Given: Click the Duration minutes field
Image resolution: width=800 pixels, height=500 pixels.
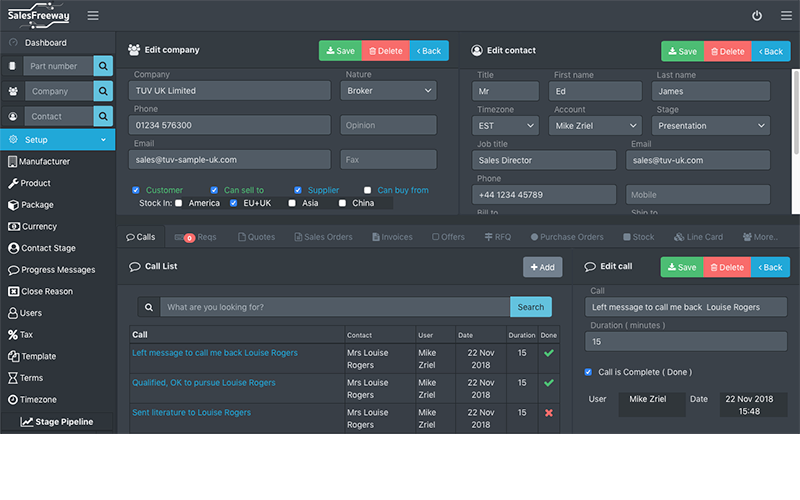Looking at the screenshot, I should point(686,342).
